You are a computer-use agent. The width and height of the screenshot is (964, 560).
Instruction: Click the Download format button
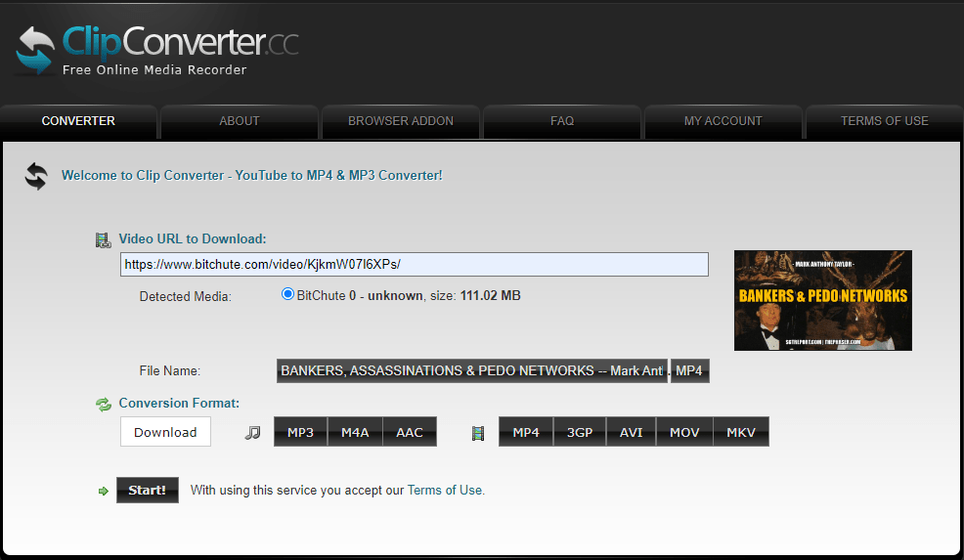click(x=165, y=432)
